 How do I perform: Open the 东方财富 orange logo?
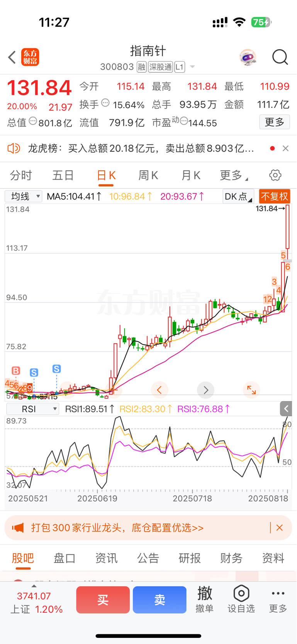[x=30, y=57]
